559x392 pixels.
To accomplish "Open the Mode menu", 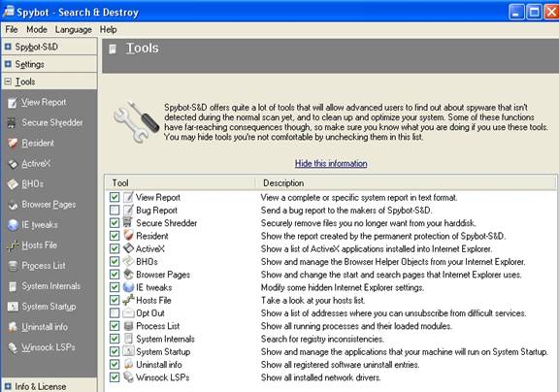I will pyautogui.click(x=37, y=29).
